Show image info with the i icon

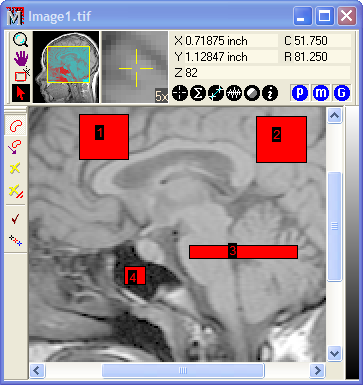tap(270, 93)
